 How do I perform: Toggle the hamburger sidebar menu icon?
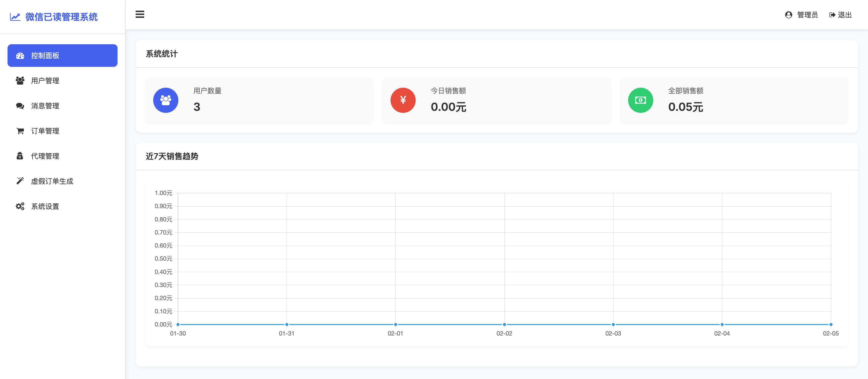140,15
